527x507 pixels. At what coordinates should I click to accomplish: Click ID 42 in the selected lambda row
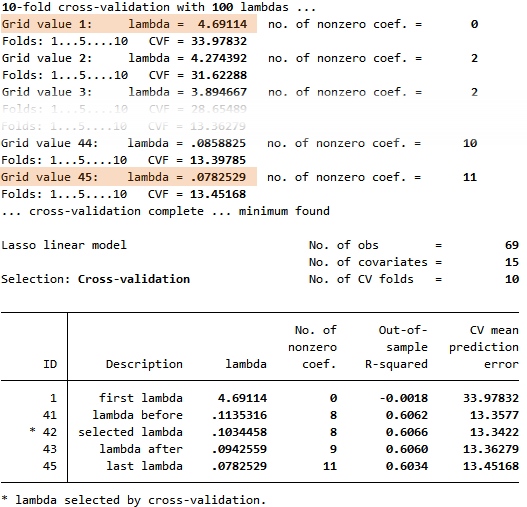(50, 432)
